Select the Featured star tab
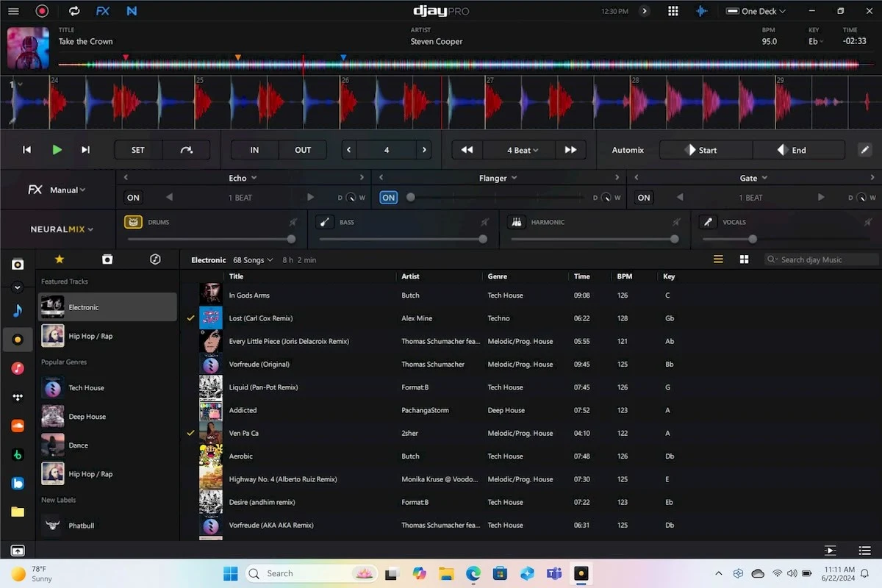Image resolution: width=882 pixels, height=588 pixels. [60, 259]
